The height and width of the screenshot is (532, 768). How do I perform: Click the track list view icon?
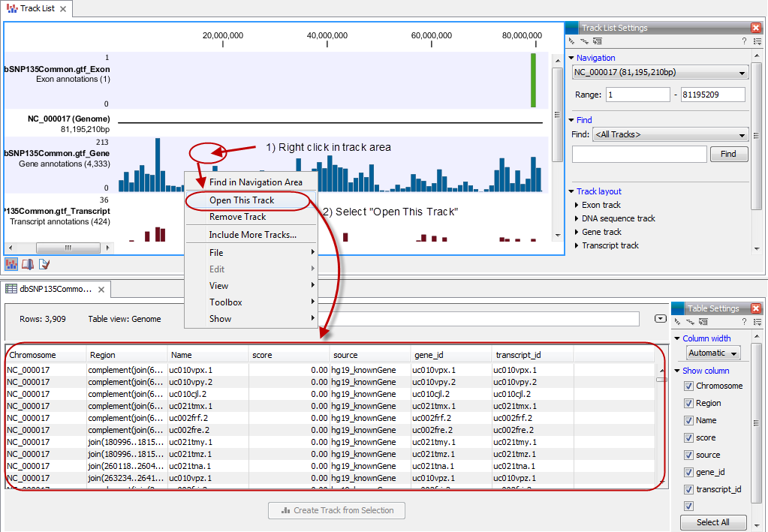pos(12,264)
